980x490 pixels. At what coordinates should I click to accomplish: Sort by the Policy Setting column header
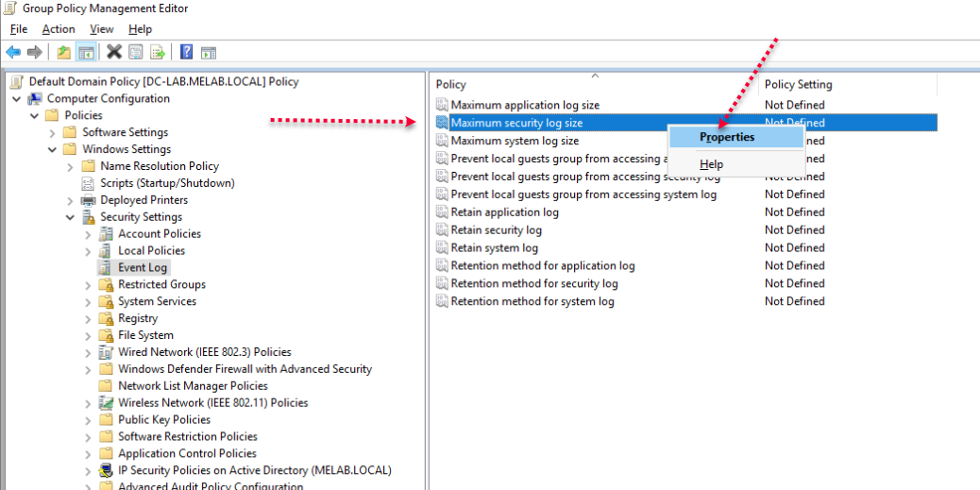tap(798, 84)
